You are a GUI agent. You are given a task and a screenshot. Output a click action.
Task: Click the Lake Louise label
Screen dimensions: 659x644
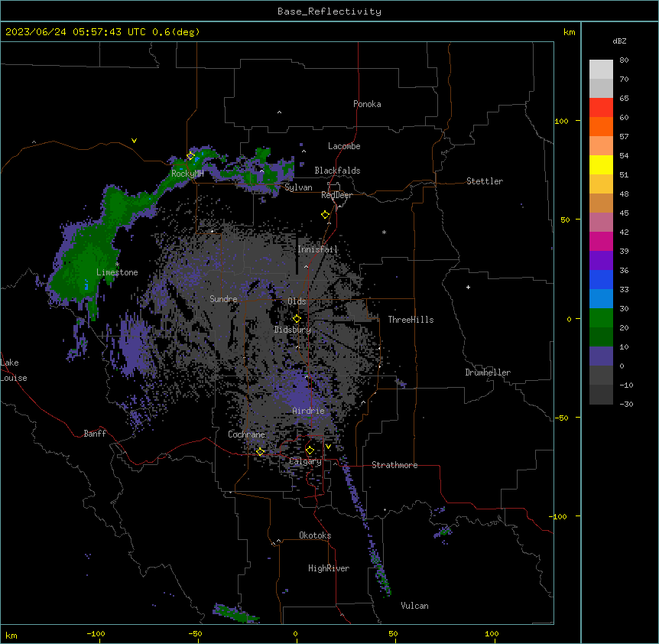[12, 370]
